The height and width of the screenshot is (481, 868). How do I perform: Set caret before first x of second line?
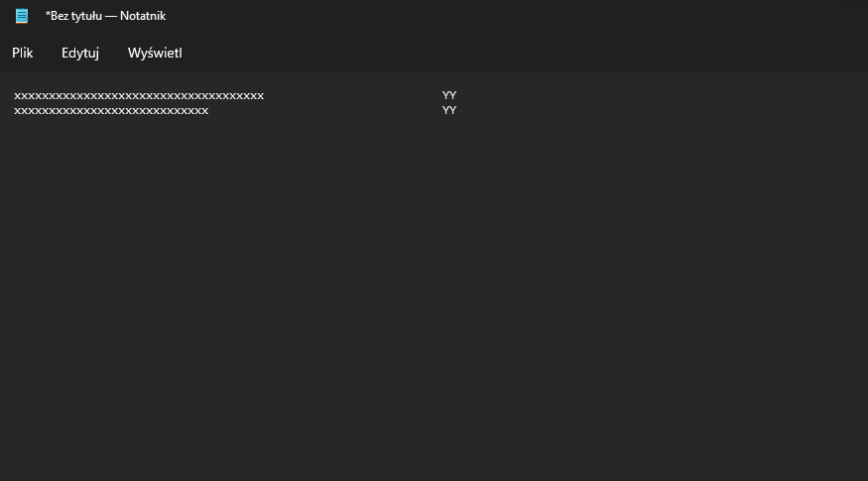pos(14,111)
